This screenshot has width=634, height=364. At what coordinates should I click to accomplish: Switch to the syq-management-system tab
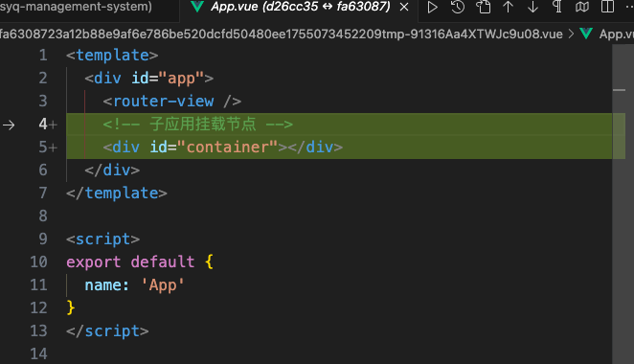point(76,7)
